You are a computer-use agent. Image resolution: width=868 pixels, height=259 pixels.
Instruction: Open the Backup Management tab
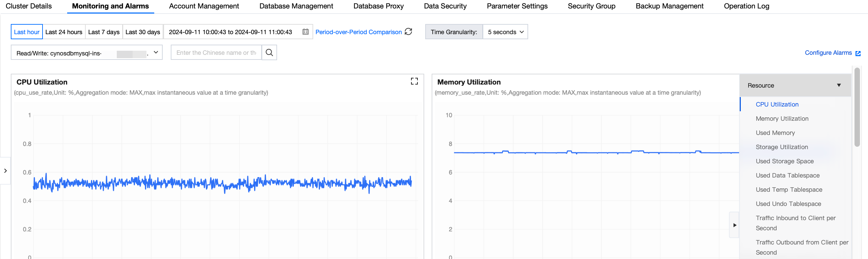(x=670, y=6)
